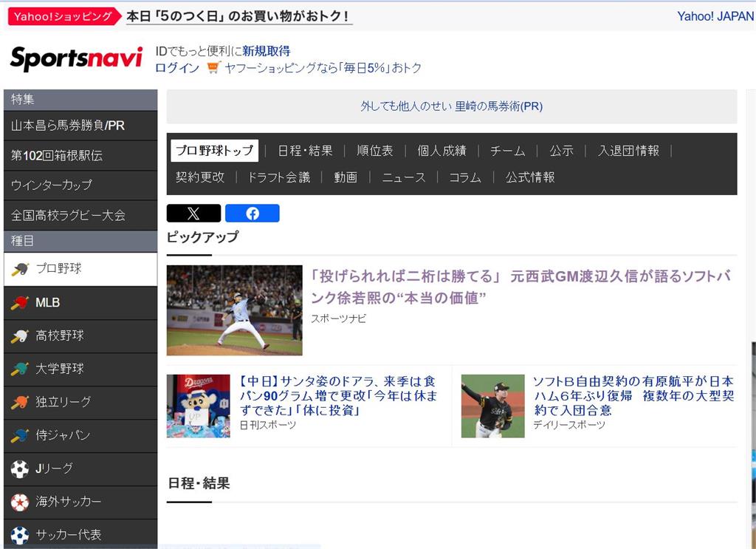Click the サッカー代表 soccer icon

(21, 534)
